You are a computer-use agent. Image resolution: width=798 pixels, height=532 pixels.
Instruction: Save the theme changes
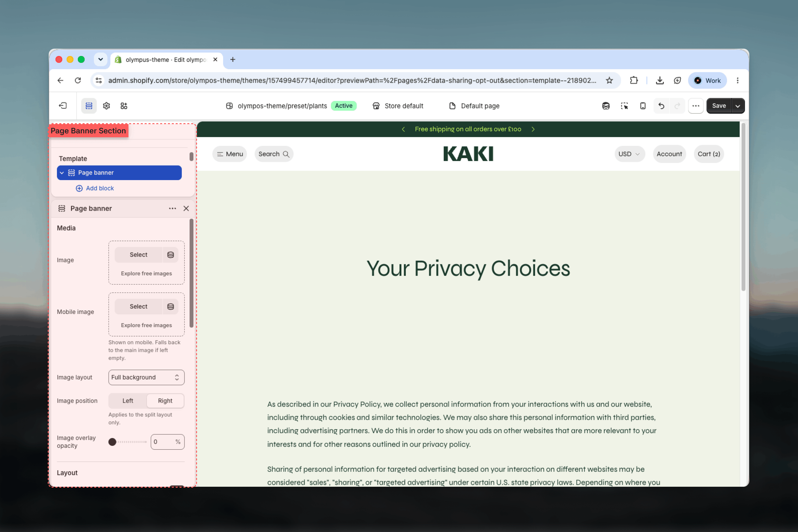coord(719,106)
